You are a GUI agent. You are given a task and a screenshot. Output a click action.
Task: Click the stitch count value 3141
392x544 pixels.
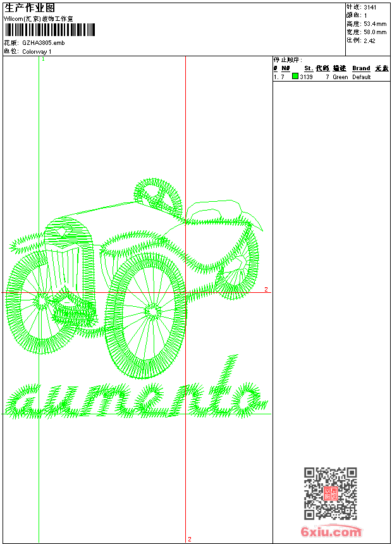tap(371, 7)
